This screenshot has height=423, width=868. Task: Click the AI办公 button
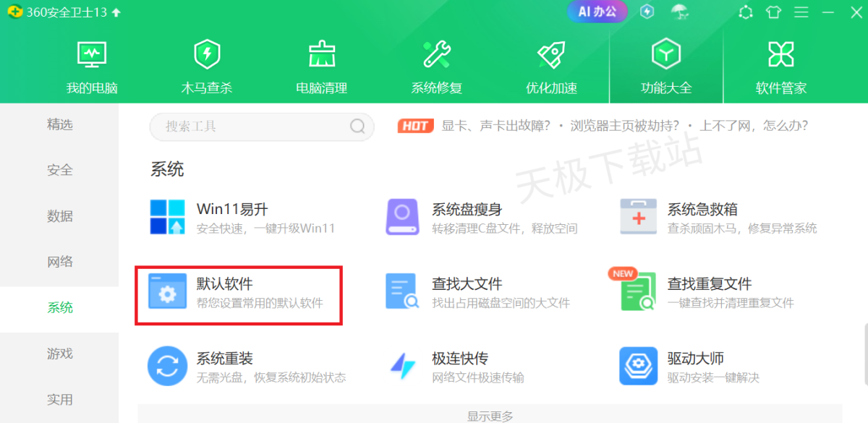pos(597,12)
